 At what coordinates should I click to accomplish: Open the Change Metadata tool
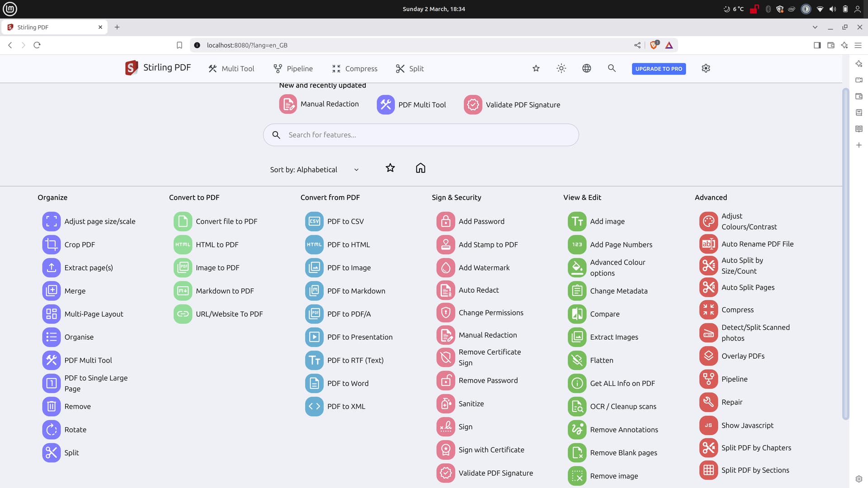tap(608, 291)
